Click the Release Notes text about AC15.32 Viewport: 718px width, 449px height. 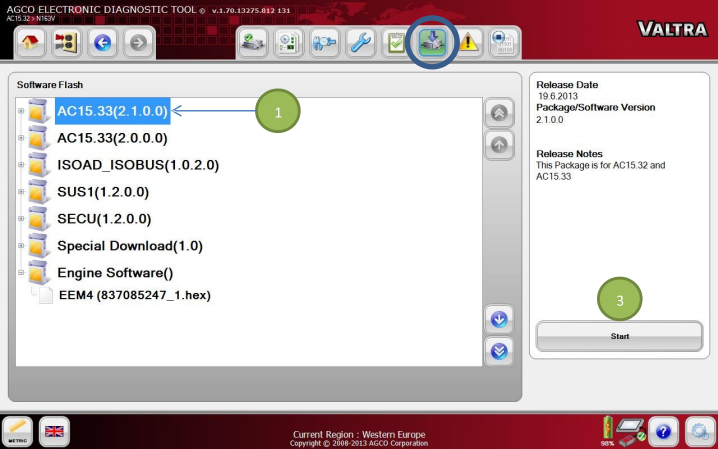(600, 171)
